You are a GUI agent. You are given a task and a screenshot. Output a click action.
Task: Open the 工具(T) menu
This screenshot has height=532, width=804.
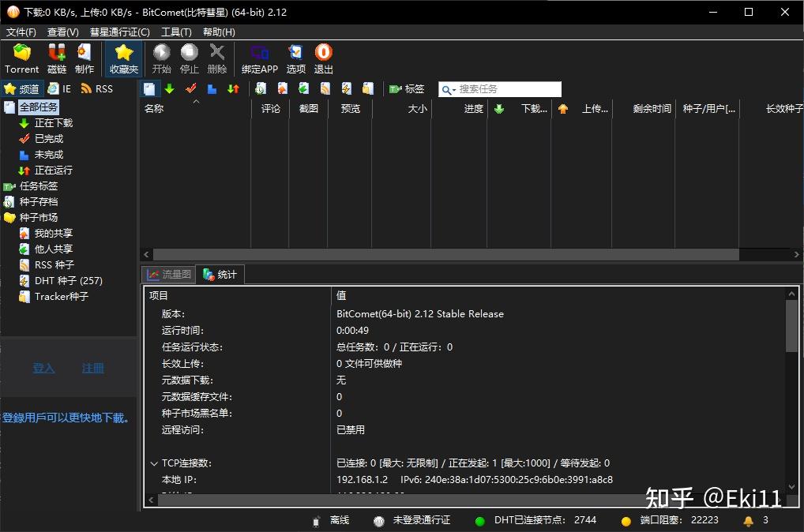click(x=176, y=32)
